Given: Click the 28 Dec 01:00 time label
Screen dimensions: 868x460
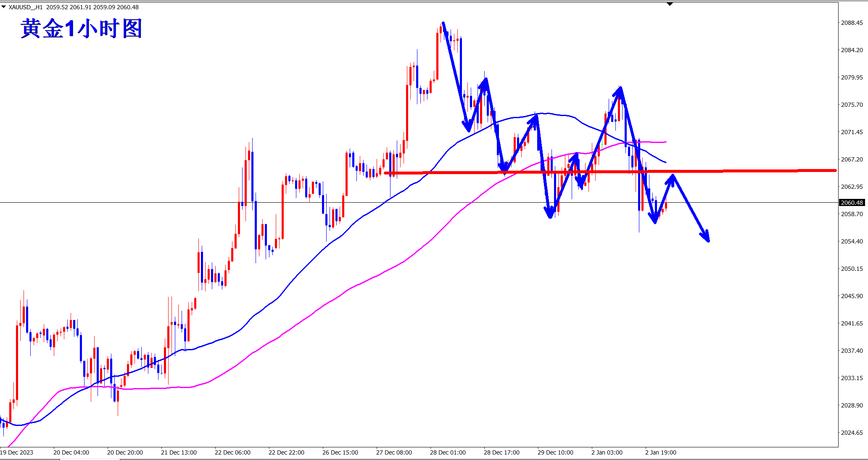Looking at the screenshot, I should tap(448, 452).
